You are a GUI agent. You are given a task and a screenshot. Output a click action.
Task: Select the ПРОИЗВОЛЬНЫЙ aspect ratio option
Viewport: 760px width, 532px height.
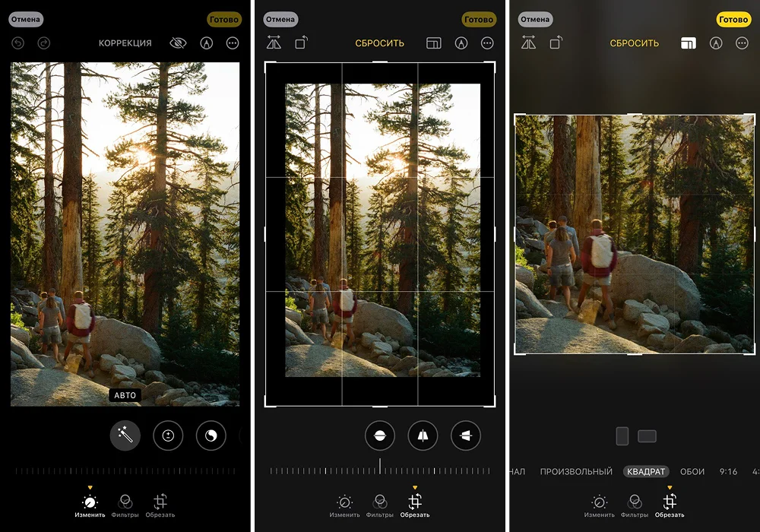click(576, 472)
